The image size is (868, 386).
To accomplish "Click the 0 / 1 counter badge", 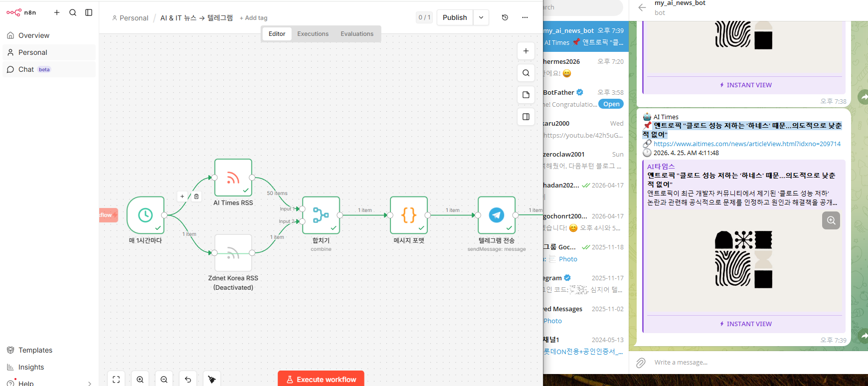I will pos(424,17).
